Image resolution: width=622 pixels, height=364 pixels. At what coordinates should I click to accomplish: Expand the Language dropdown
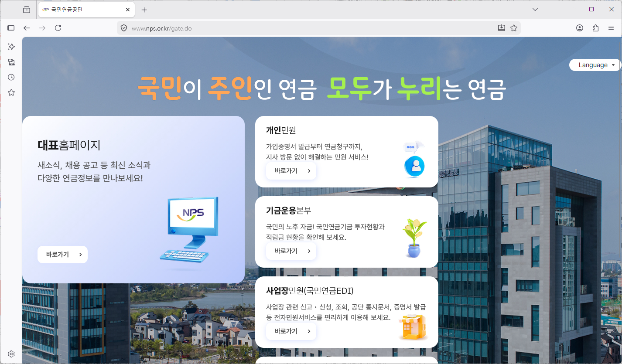(x=595, y=65)
